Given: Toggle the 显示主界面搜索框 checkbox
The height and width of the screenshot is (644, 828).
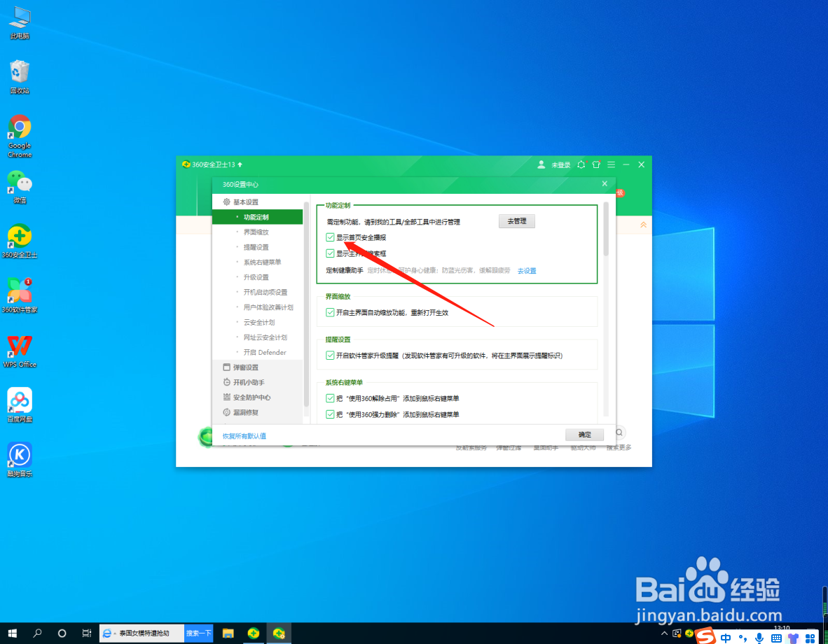Looking at the screenshot, I should point(330,253).
